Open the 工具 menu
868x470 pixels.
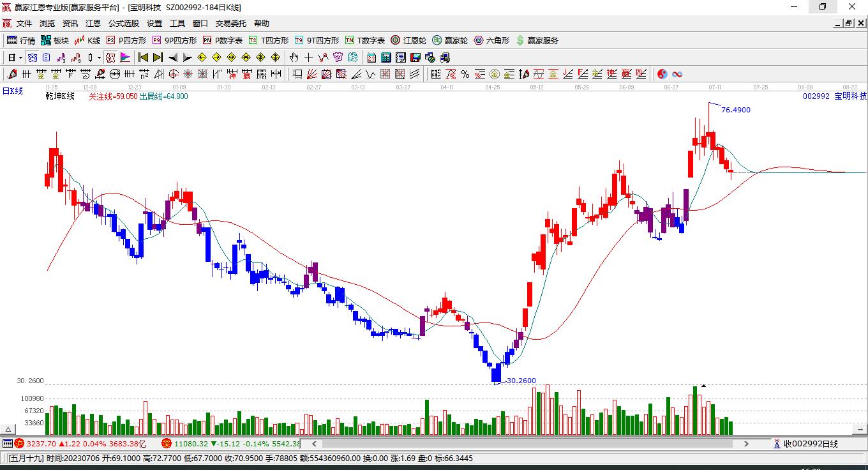click(x=177, y=24)
